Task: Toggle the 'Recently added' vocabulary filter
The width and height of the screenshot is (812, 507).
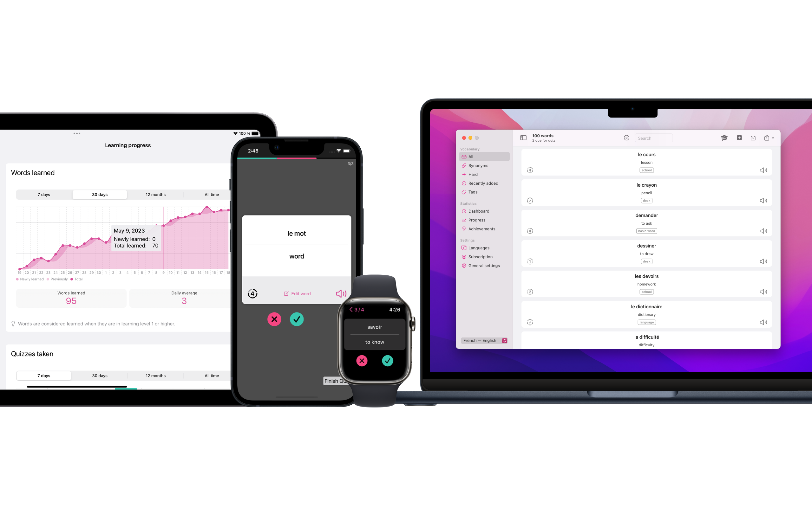Action: [x=482, y=183]
